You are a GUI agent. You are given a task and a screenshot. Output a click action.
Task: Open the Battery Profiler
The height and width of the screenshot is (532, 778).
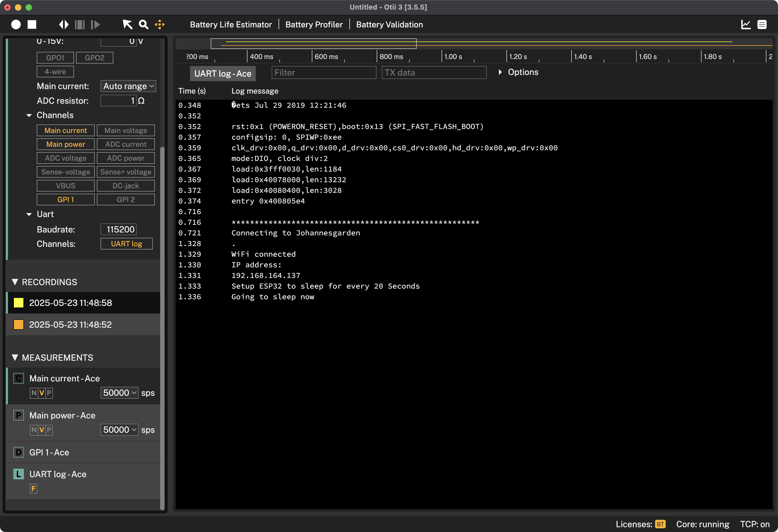point(314,24)
